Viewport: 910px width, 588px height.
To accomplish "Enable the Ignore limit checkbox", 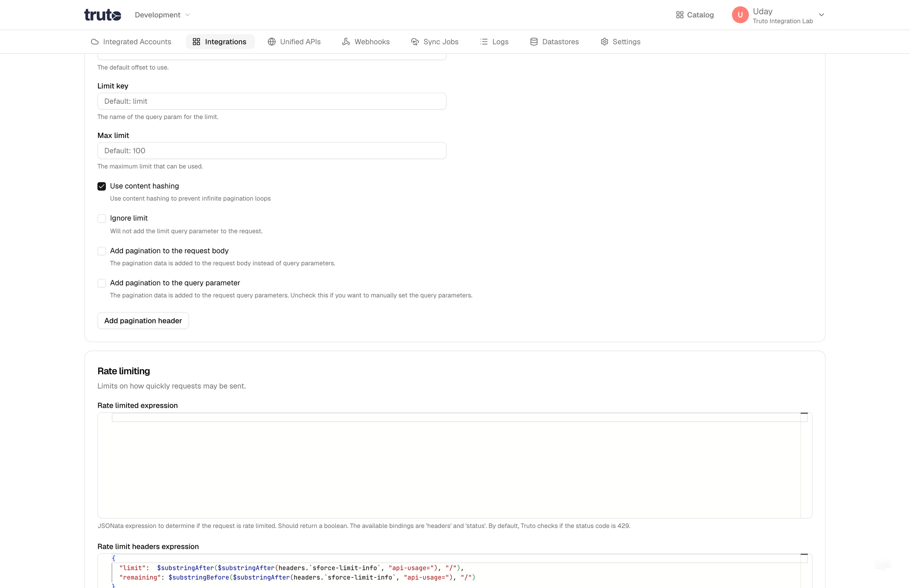I will [102, 219].
